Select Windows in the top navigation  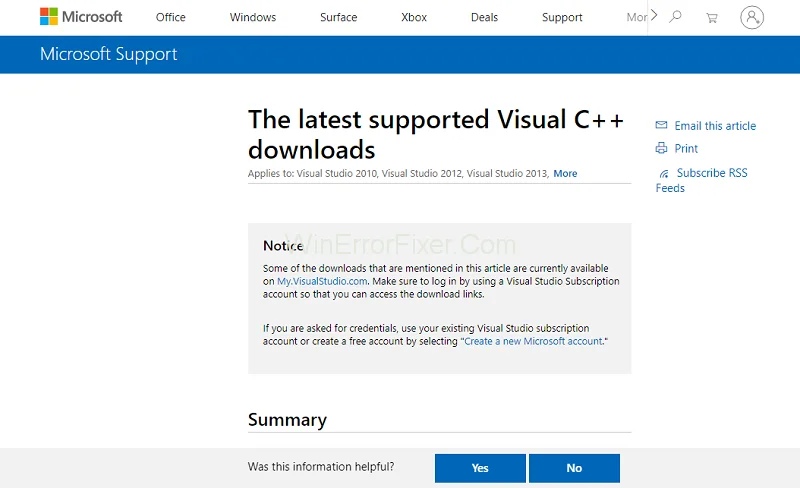click(x=253, y=17)
